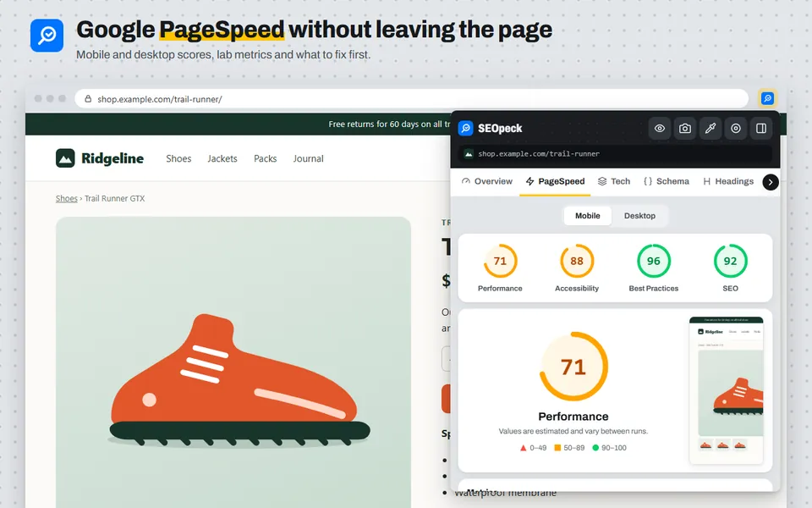Click the '0–49' red legend label
812x508 pixels.
pos(538,448)
